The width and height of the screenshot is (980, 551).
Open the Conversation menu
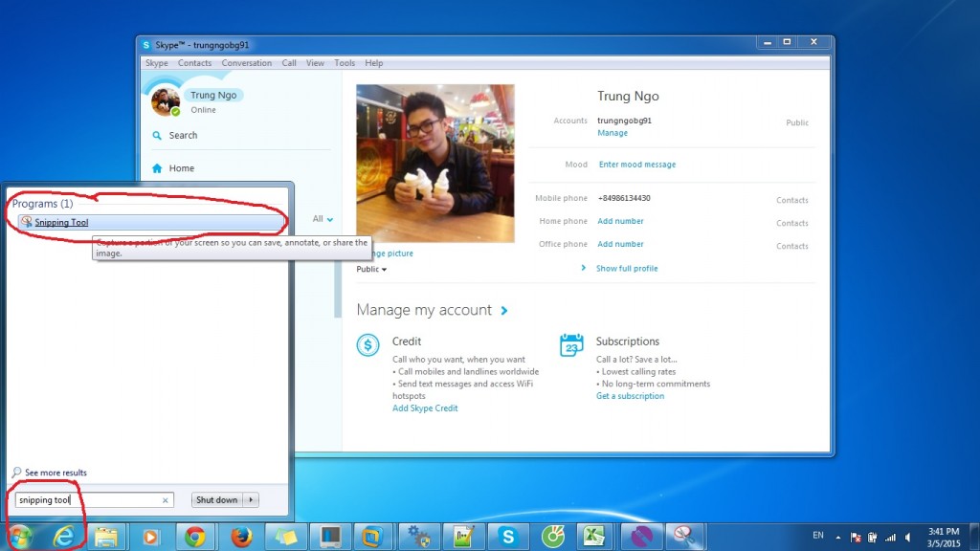(x=246, y=63)
